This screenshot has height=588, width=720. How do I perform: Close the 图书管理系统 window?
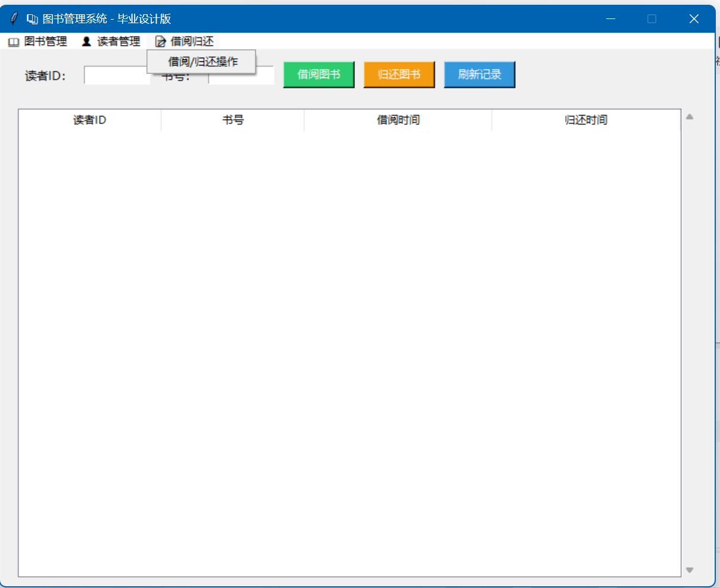[694, 19]
